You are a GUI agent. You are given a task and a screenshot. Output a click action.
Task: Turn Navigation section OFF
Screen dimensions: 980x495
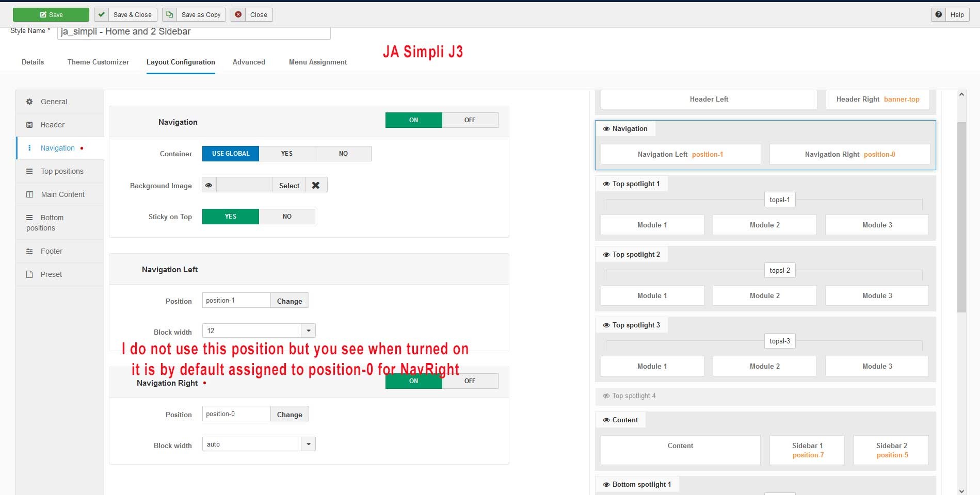click(470, 120)
